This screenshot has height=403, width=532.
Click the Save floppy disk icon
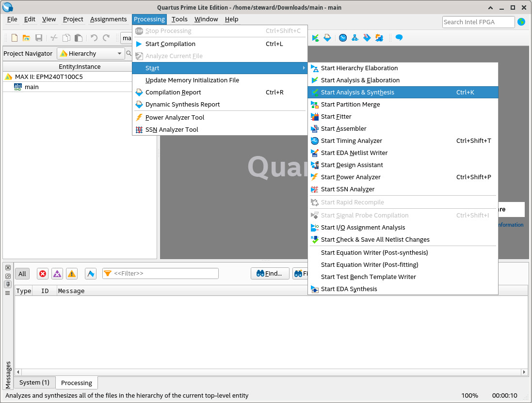39,38
